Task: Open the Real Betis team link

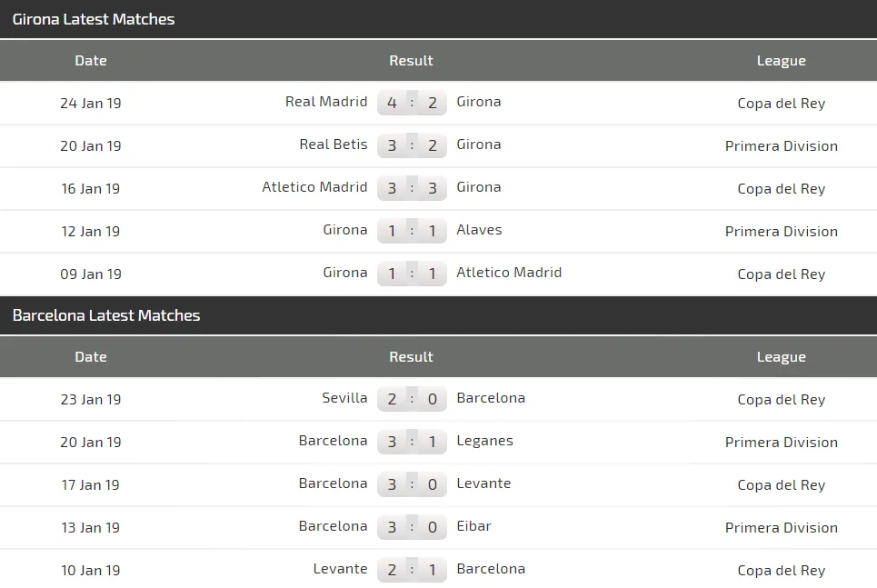Action: click(x=334, y=145)
